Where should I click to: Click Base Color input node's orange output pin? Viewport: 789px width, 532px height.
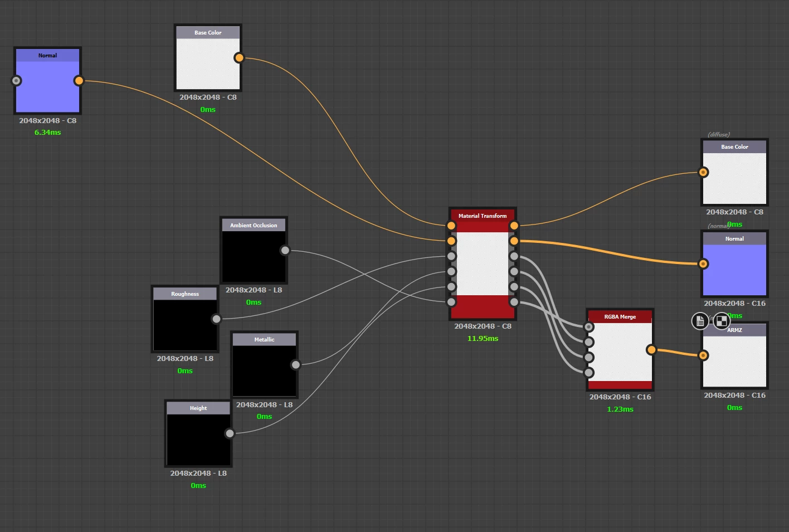239,57
